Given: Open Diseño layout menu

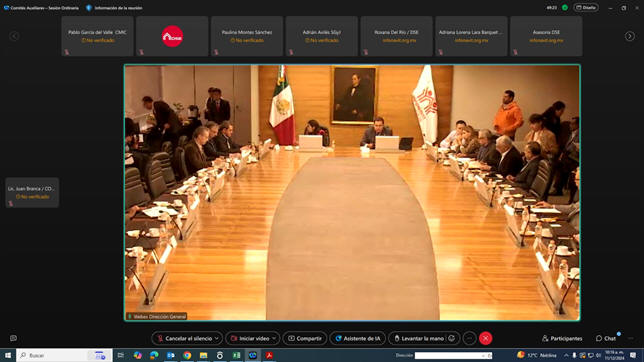Looking at the screenshot, I should click(x=586, y=7).
